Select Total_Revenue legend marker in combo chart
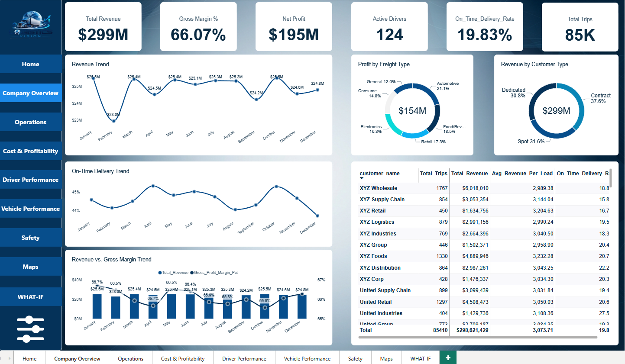The image size is (625, 364). [x=160, y=273]
